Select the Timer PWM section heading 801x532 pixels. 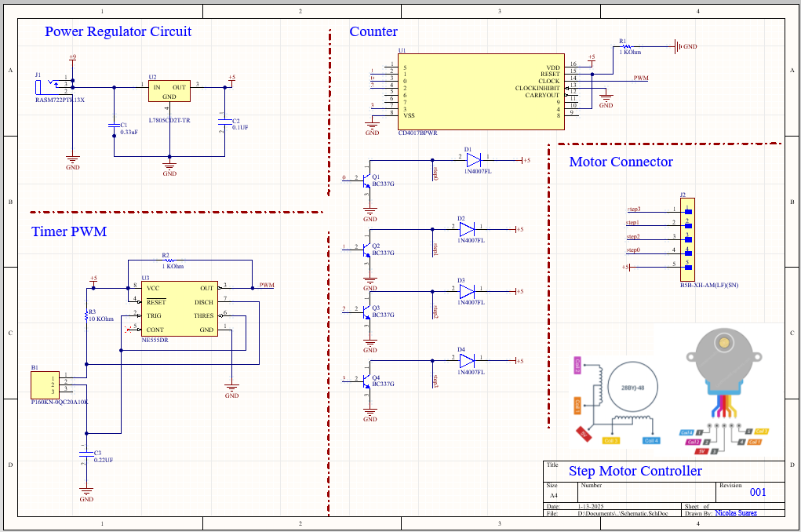click(x=69, y=231)
